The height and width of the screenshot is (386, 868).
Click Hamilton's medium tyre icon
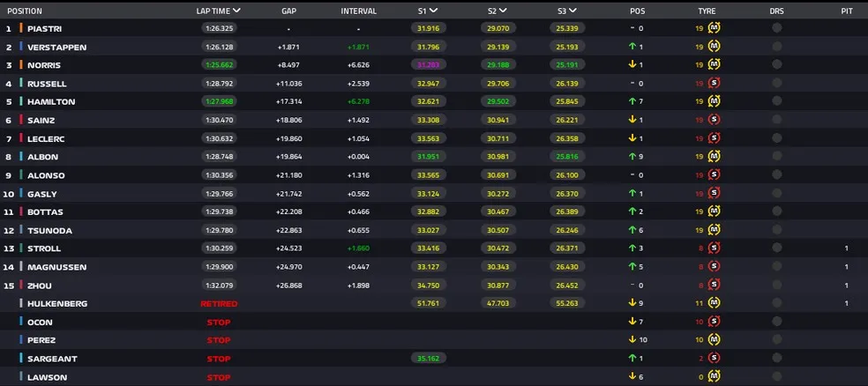coord(715,101)
